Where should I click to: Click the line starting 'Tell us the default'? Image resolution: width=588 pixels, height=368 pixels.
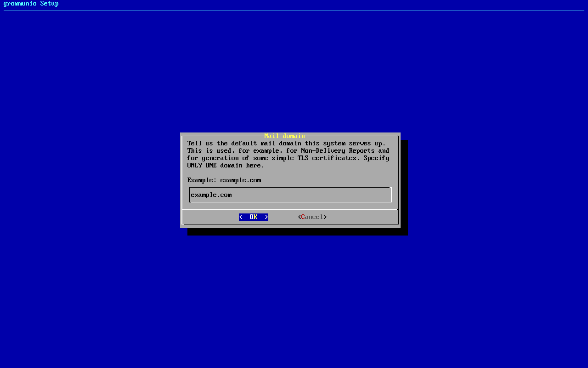pos(287,144)
